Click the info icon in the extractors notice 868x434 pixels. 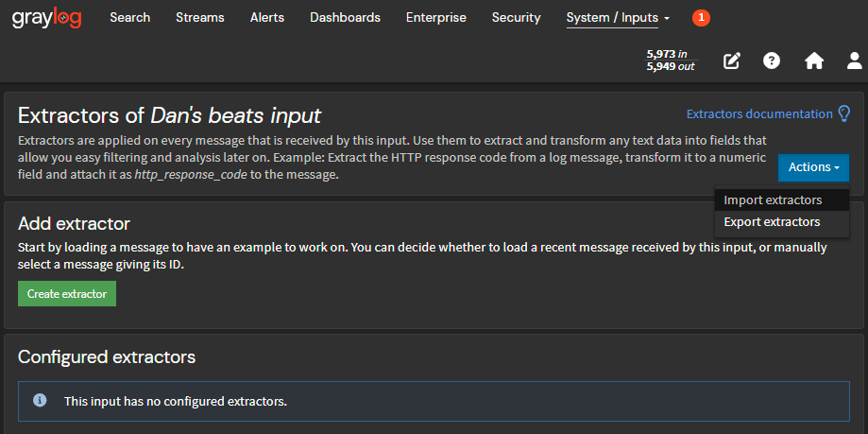point(40,401)
